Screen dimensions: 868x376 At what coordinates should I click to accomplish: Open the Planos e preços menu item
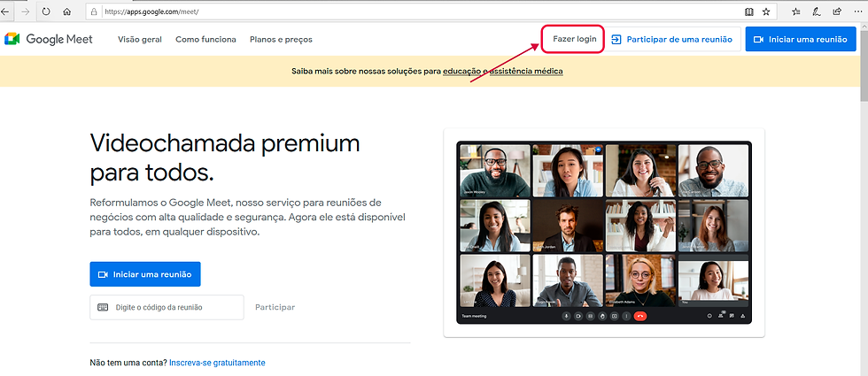pyautogui.click(x=282, y=39)
